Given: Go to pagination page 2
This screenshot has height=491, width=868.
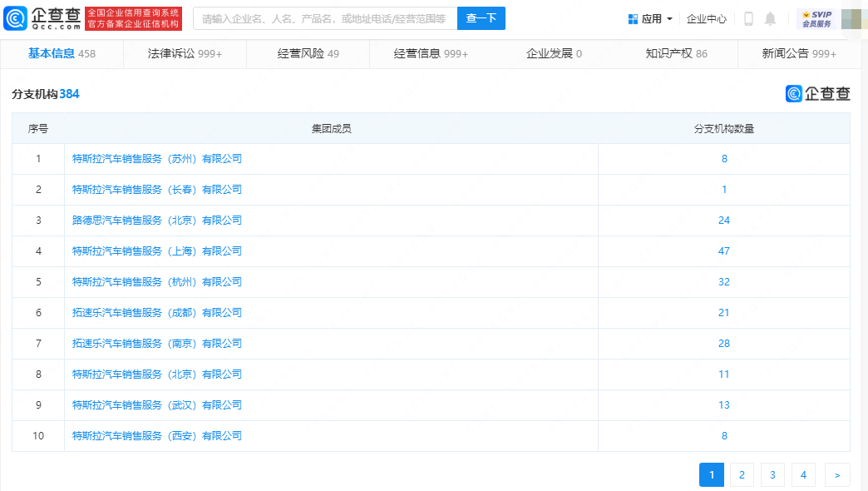Looking at the screenshot, I should (742, 475).
